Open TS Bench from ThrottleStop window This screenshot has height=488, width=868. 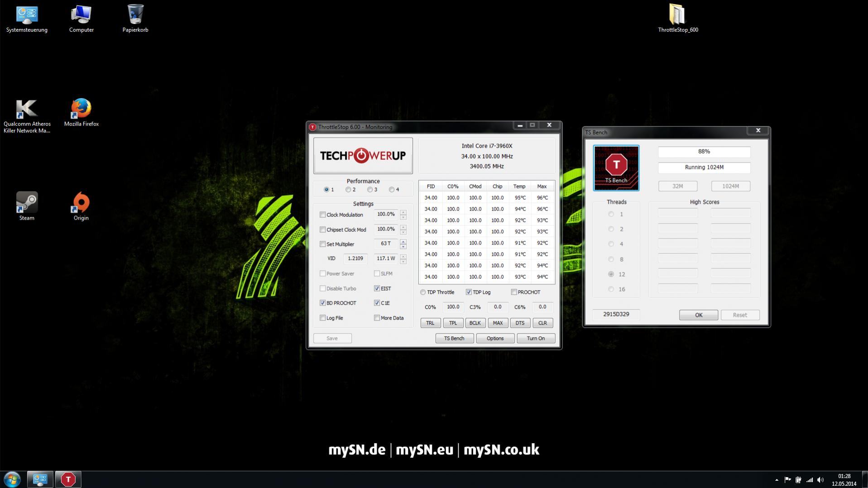[454, 338]
